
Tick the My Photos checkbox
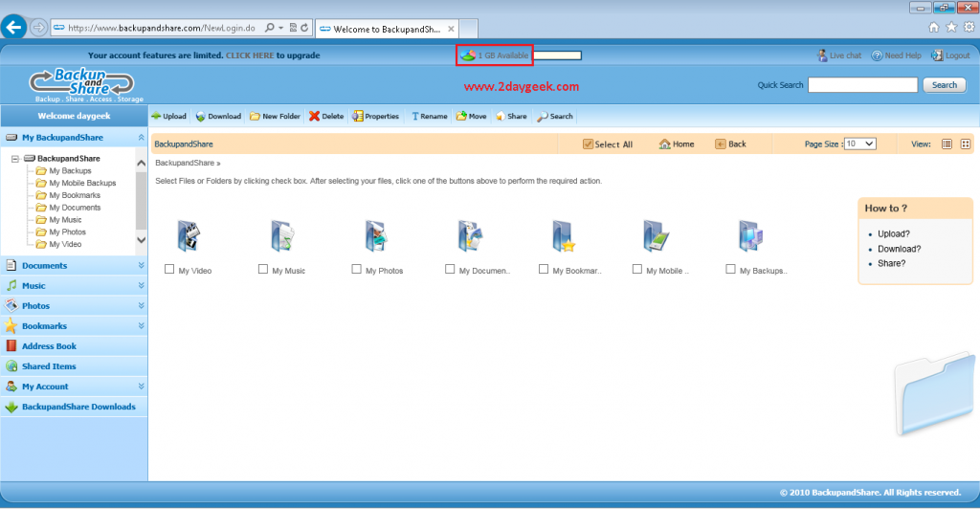click(357, 270)
